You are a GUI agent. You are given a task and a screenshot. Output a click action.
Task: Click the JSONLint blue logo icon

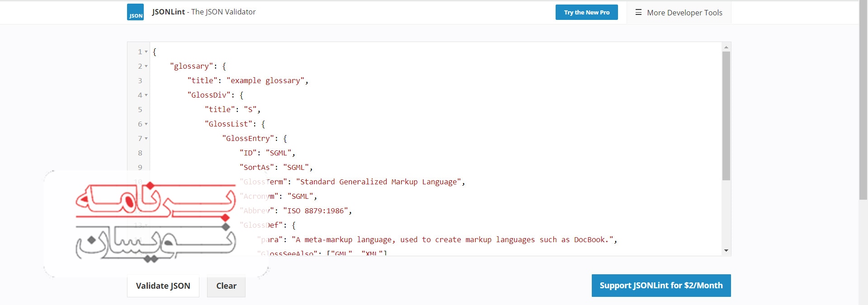coord(135,12)
